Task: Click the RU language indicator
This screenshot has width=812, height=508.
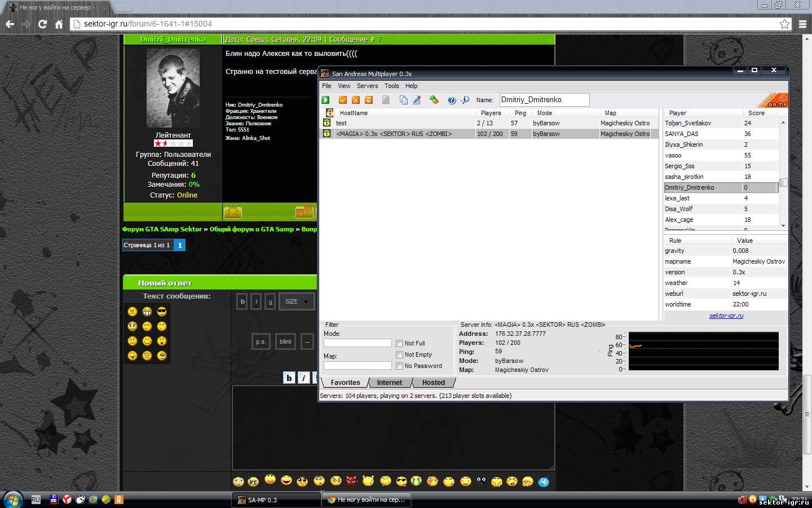Action: click(x=36, y=500)
